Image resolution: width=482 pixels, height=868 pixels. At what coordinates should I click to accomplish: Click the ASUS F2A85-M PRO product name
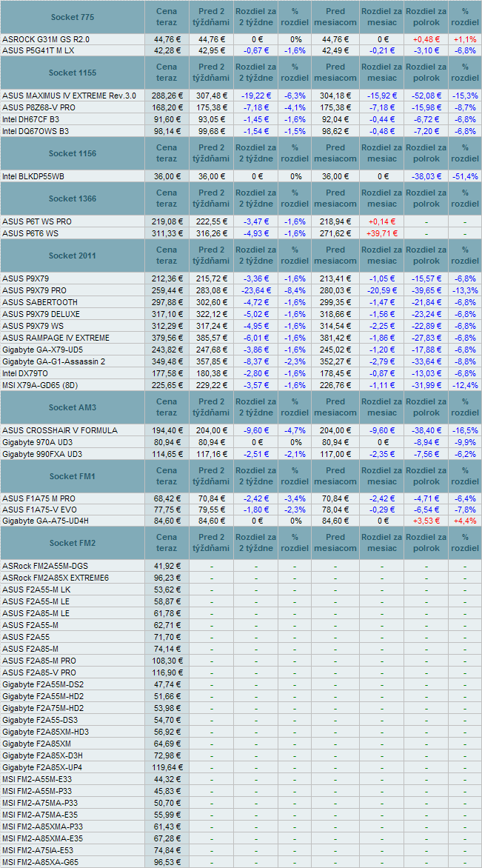(39, 661)
